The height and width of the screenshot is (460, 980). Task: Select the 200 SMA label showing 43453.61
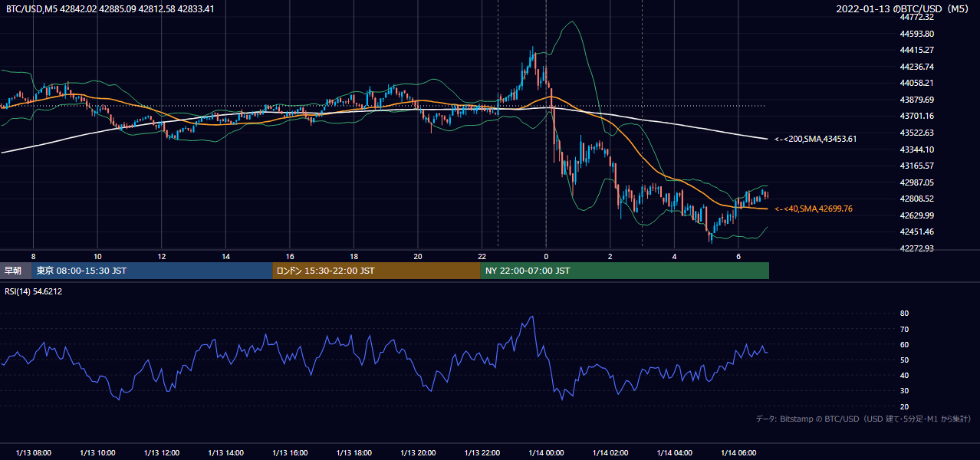[x=815, y=139]
